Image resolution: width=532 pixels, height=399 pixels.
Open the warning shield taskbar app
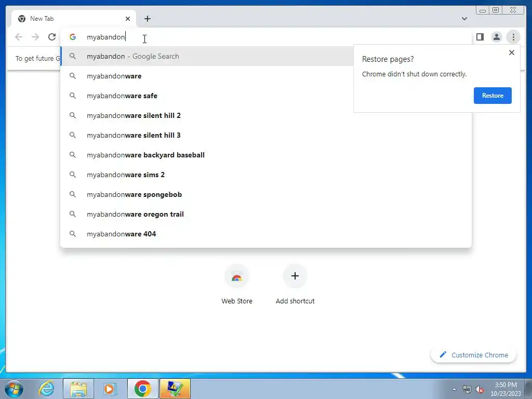coord(175,389)
